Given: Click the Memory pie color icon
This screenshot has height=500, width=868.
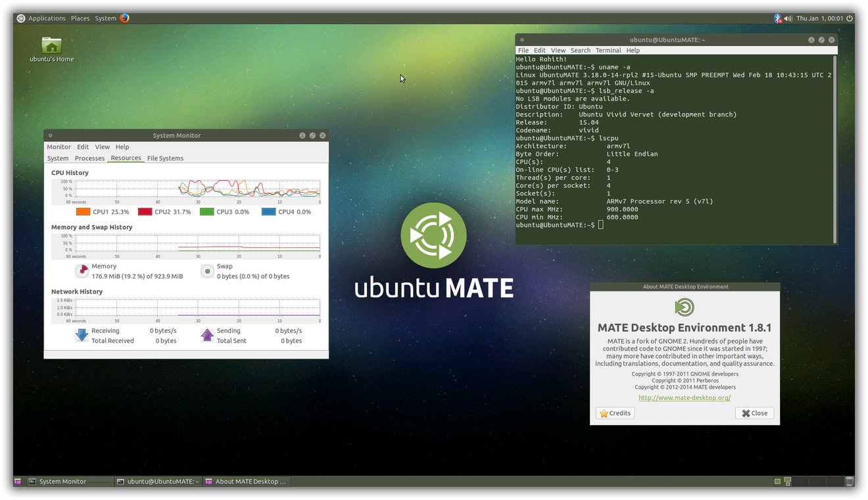Looking at the screenshot, I should 82,270.
